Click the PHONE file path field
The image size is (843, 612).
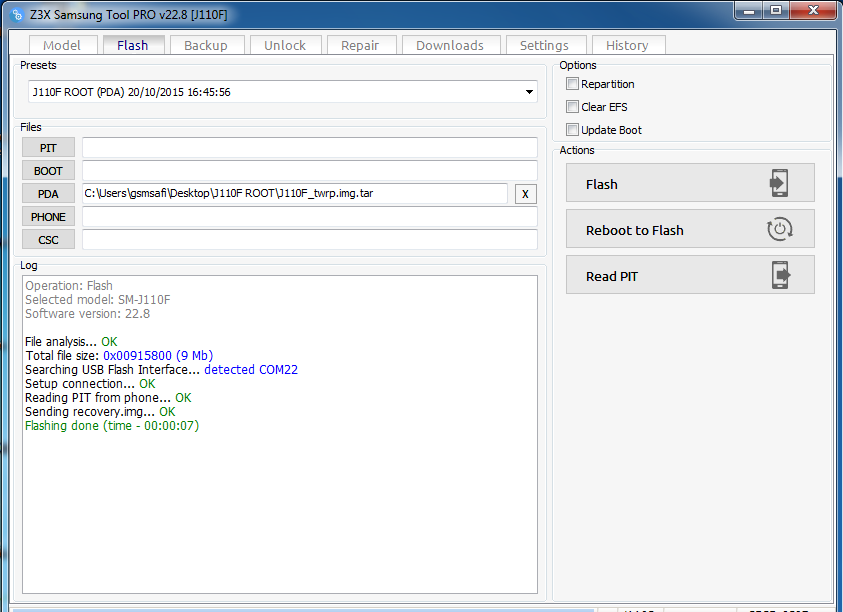click(x=310, y=217)
